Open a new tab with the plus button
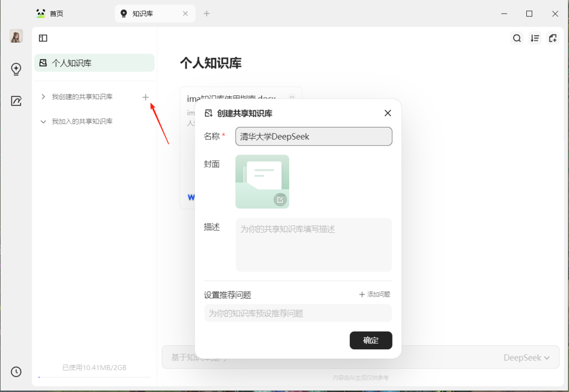The width and height of the screenshot is (569, 392). click(x=207, y=13)
